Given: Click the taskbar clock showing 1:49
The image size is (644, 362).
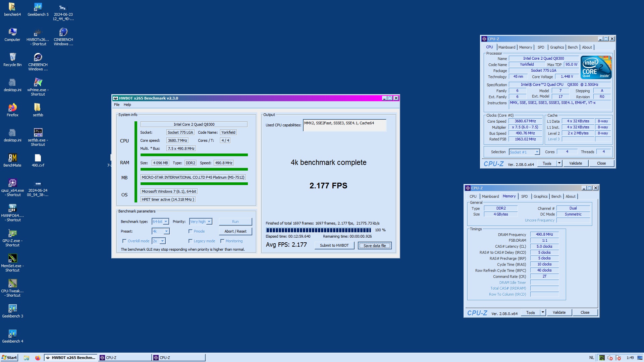Looking at the screenshot, I should click(630, 358).
